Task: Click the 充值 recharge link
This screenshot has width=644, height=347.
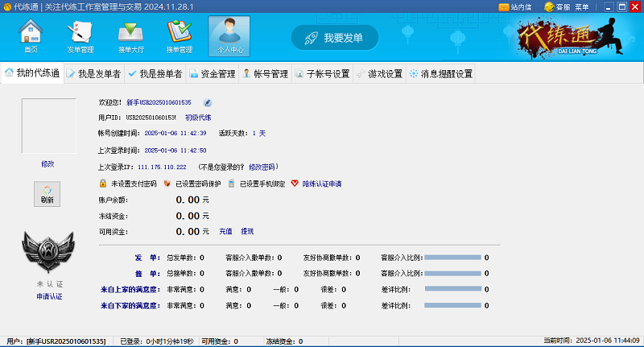Action: [x=225, y=231]
